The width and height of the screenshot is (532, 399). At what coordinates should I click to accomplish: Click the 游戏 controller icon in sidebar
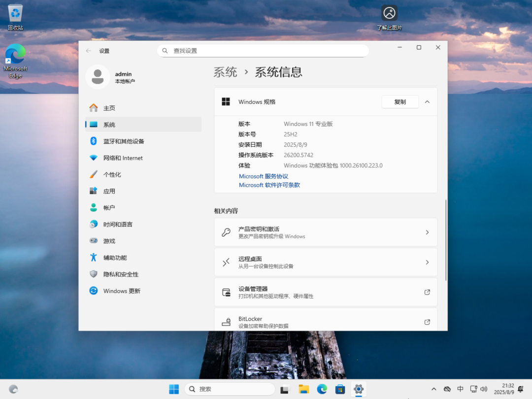pyautogui.click(x=94, y=241)
